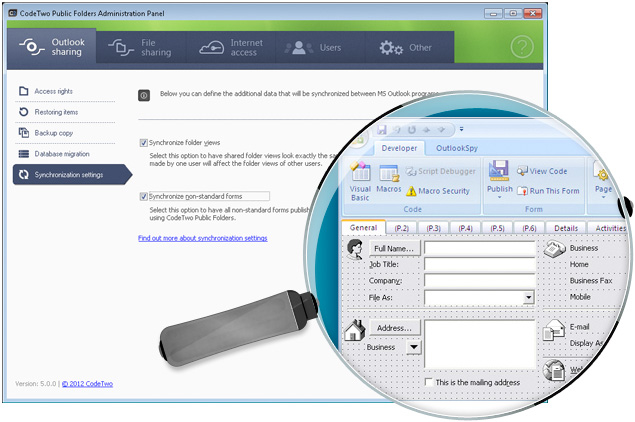Click the Macros button
This screenshot has width=635, height=422.
click(x=389, y=179)
